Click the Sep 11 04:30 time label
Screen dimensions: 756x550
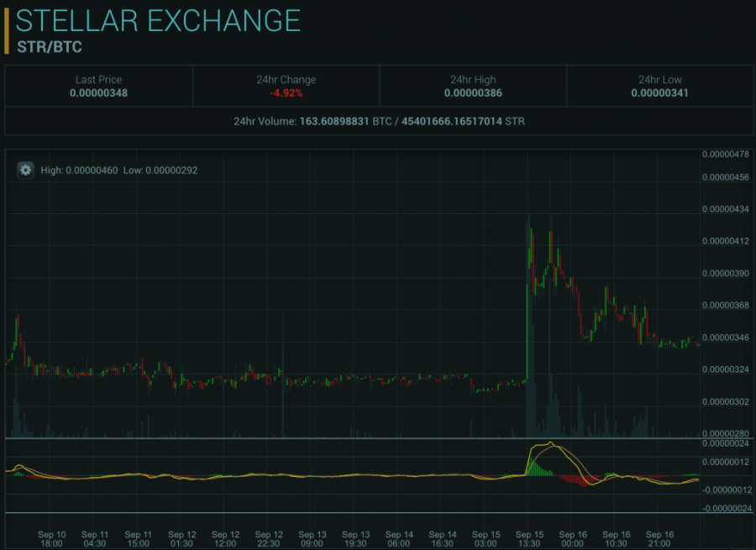[x=95, y=539]
